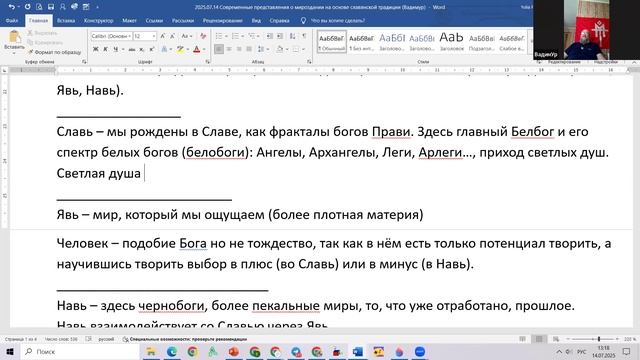Open highlight color dropdown arrow
Screen dimensions: 640x360
click(188, 49)
